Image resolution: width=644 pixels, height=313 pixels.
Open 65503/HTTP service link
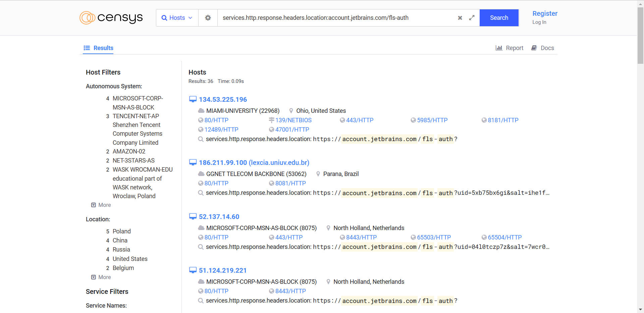(434, 237)
